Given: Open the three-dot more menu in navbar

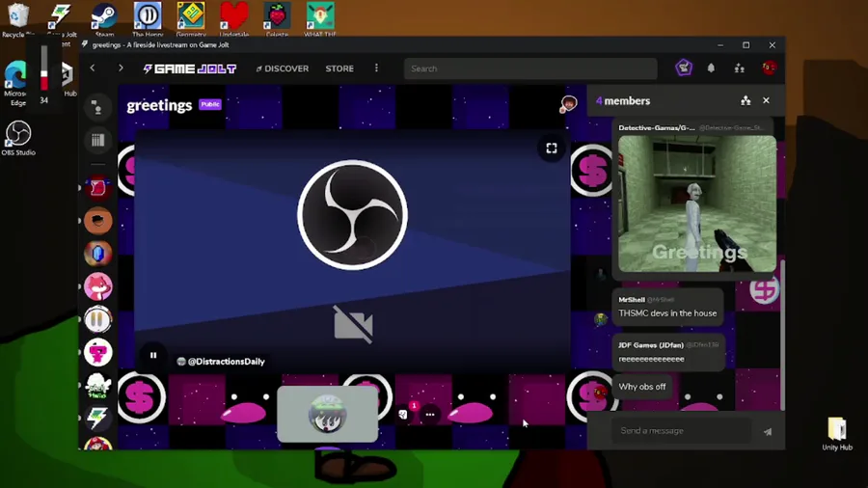Looking at the screenshot, I should click(x=376, y=68).
